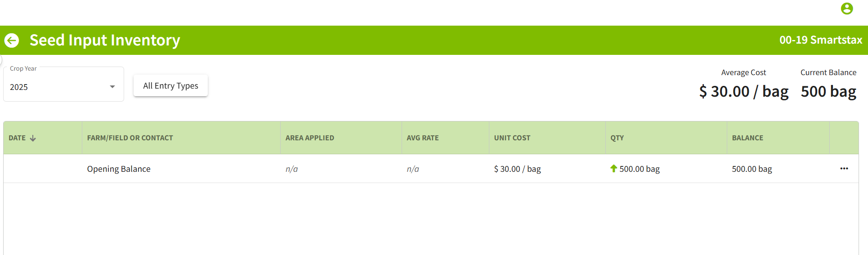The width and height of the screenshot is (868, 255).
Task: Click the Avg Rate column header
Action: tap(422, 138)
